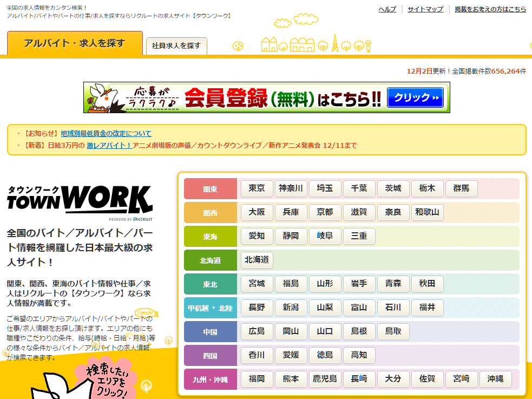532x399 pixels.
Task: Choose 福井 prefecture button
Action: [x=427, y=308]
